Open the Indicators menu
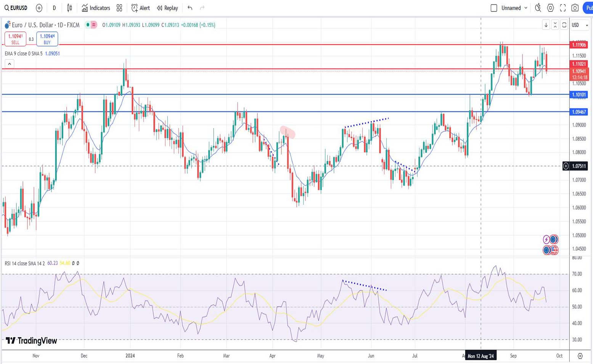Viewport: 593px width, 364px height. [x=96, y=8]
